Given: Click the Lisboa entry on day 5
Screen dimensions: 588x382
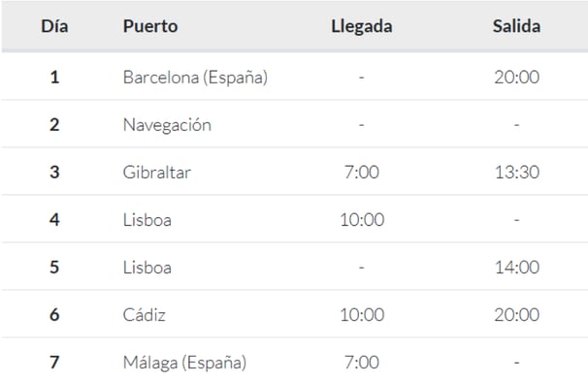Looking at the screenshot, I should pos(147,268).
